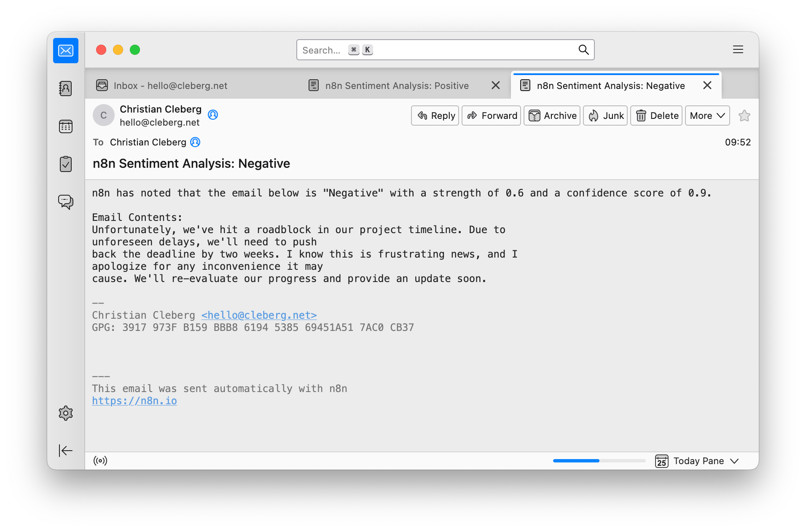Open the Mail space icon

66,51
